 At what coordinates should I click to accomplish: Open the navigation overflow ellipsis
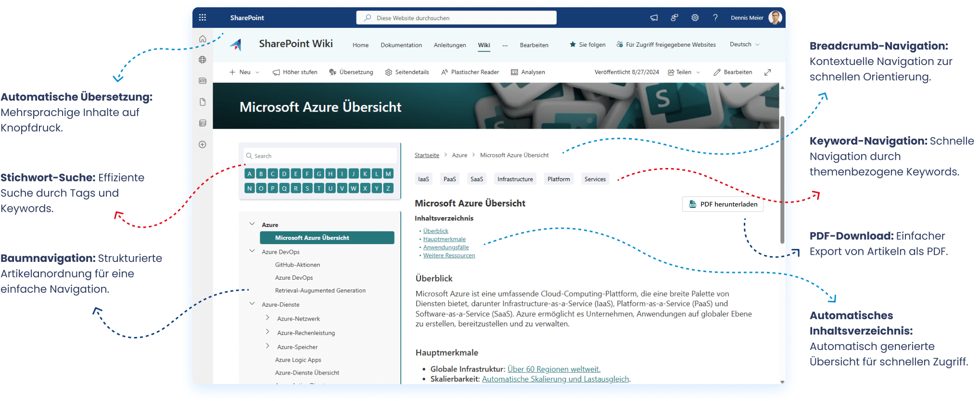505,45
